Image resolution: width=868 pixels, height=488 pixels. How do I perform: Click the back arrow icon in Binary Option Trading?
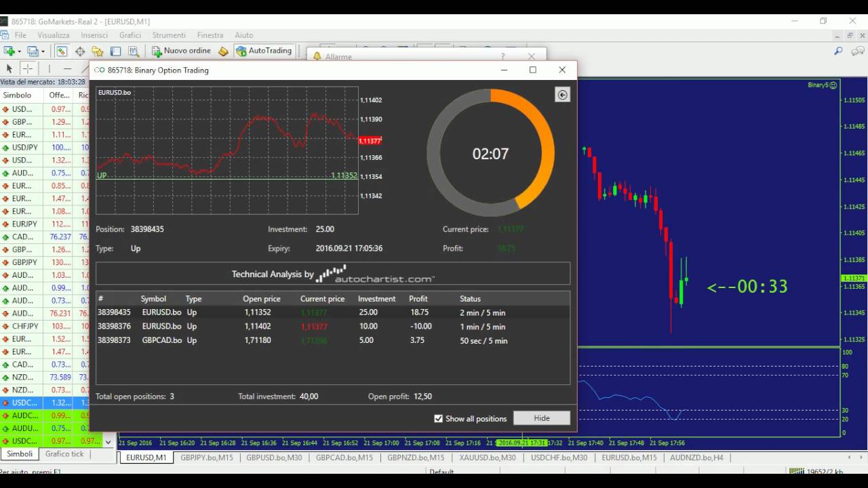click(562, 95)
